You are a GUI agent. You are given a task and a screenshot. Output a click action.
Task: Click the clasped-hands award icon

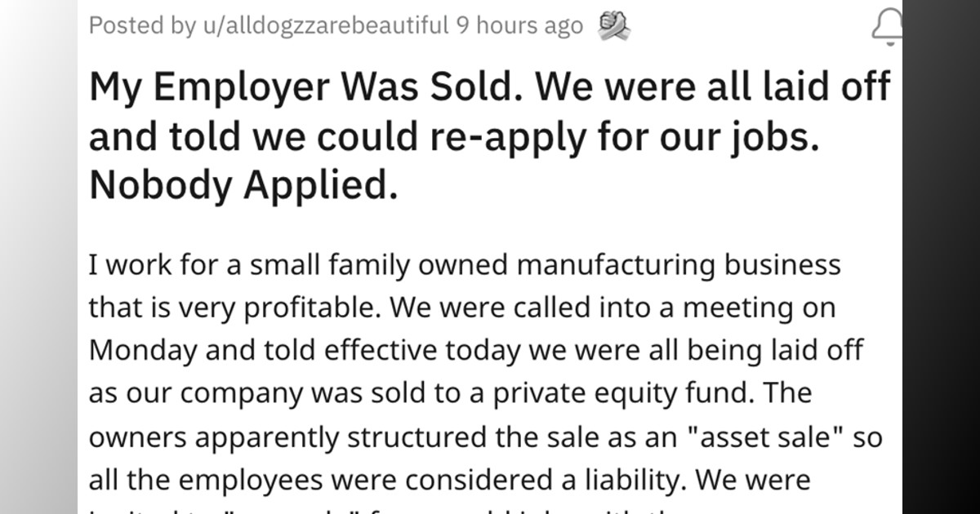pyautogui.click(x=612, y=26)
